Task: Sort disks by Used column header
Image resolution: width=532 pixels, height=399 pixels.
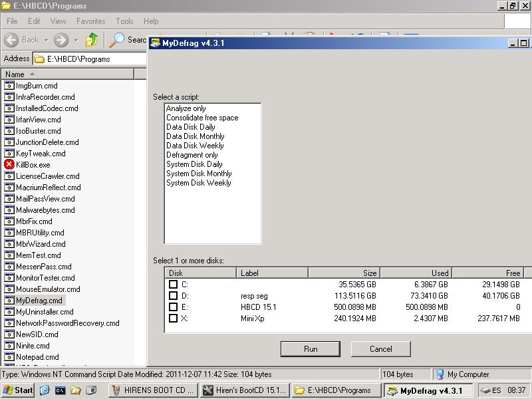Action: click(x=416, y=273)
